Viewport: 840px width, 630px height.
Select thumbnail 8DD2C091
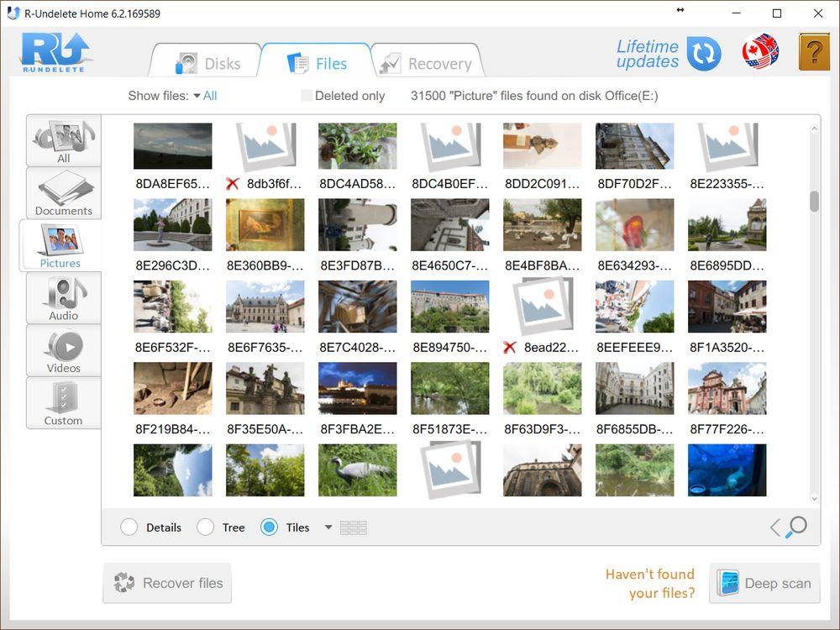pyautogui.click(x=542, y=145)
